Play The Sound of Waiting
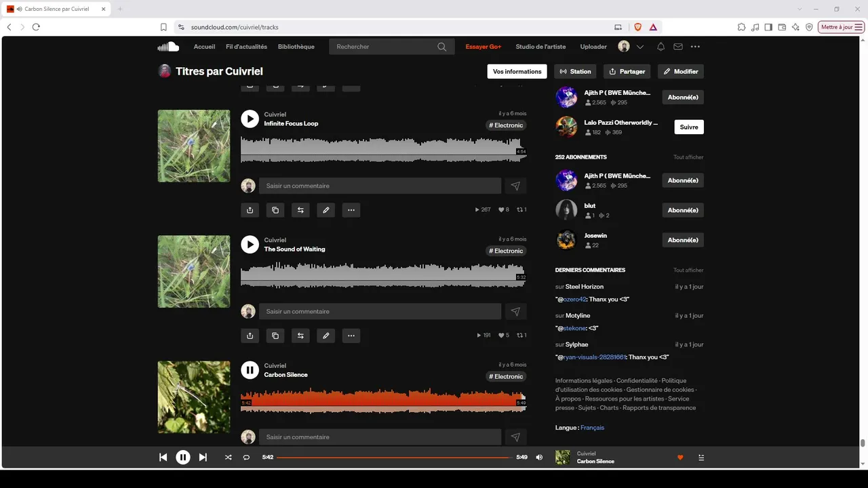This screenshot has height=488, width=868. pyautogui.click(x=250, y=245)
